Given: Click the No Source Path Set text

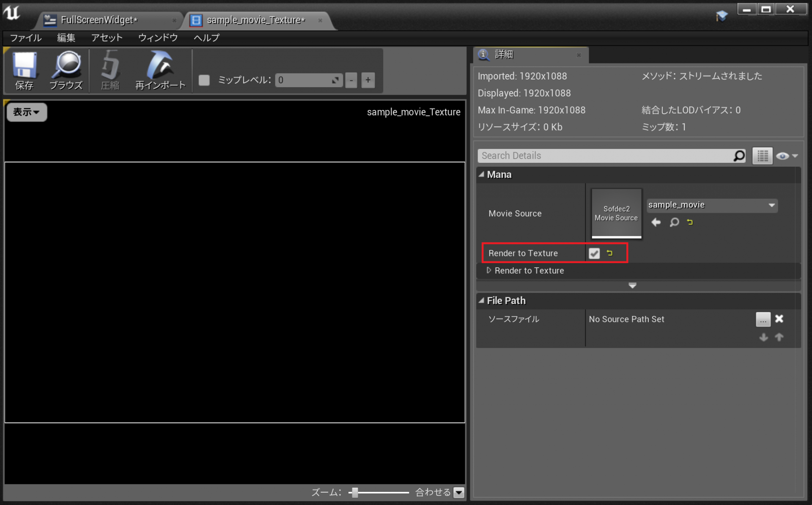Looking at the screenshot, I should [626, 319].
